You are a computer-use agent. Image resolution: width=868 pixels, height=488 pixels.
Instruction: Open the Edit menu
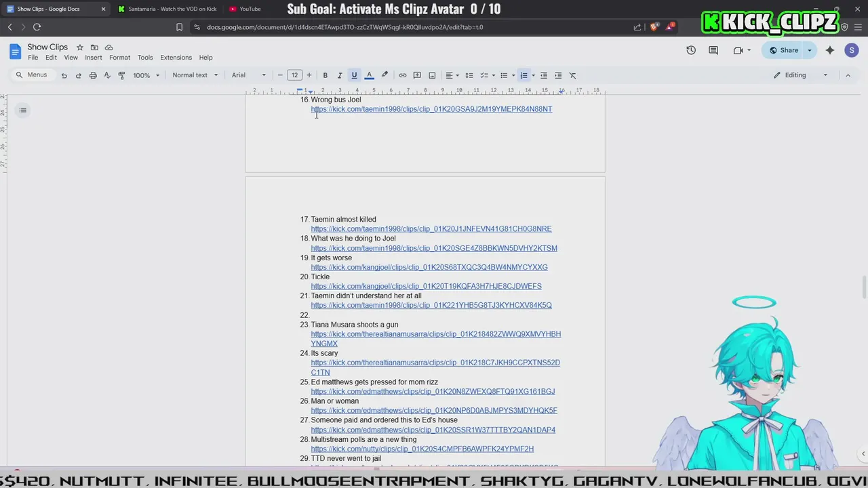[51, 58]
